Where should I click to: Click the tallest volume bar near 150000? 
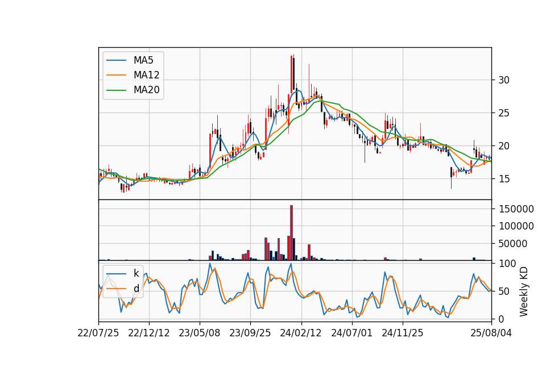click(291, 233)
